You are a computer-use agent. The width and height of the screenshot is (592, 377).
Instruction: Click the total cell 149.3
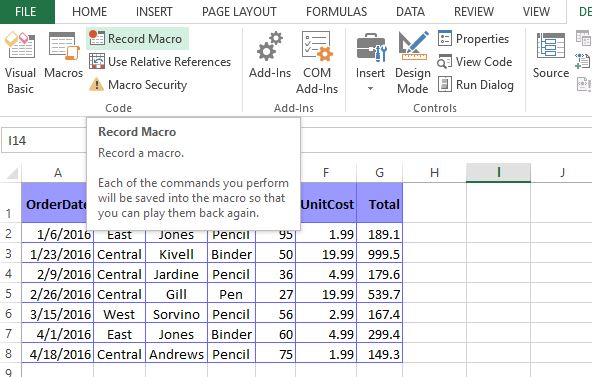tap(379, 354)
